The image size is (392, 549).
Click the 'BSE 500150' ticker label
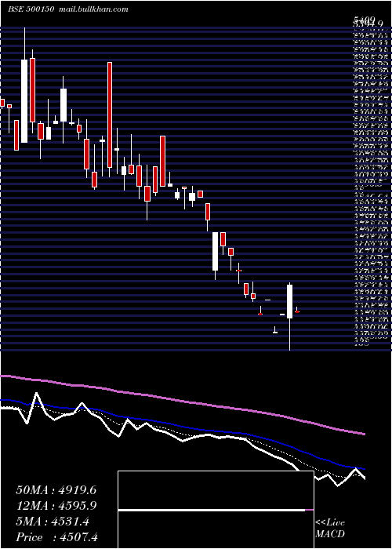pos(31,9)
